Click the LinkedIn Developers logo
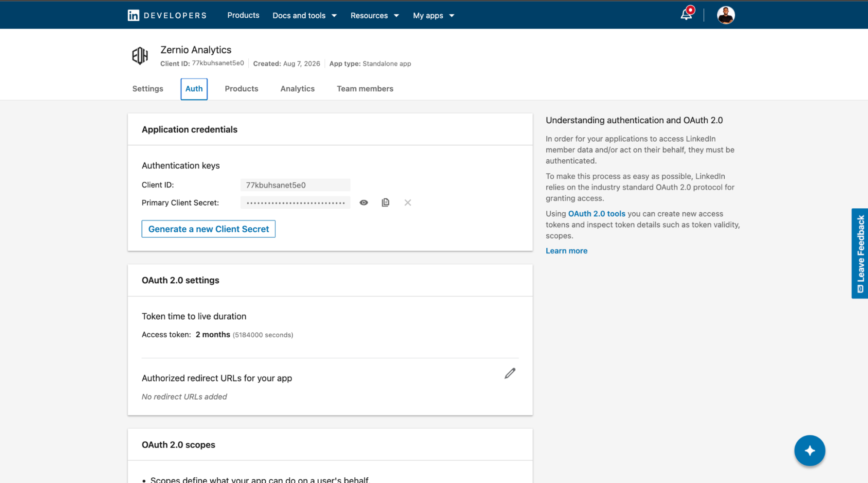868x483 pixels. pyautogui.click(x=167, y=15)
